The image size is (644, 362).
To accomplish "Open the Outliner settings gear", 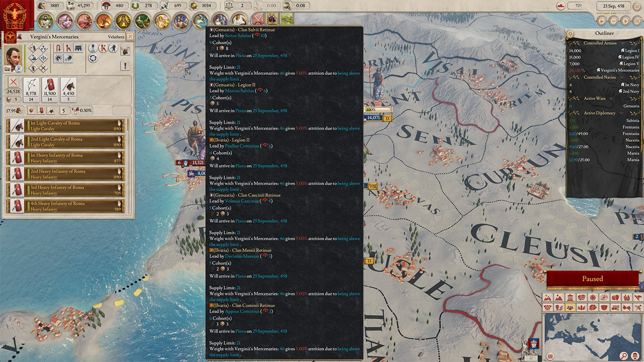I will coord(571,33).
